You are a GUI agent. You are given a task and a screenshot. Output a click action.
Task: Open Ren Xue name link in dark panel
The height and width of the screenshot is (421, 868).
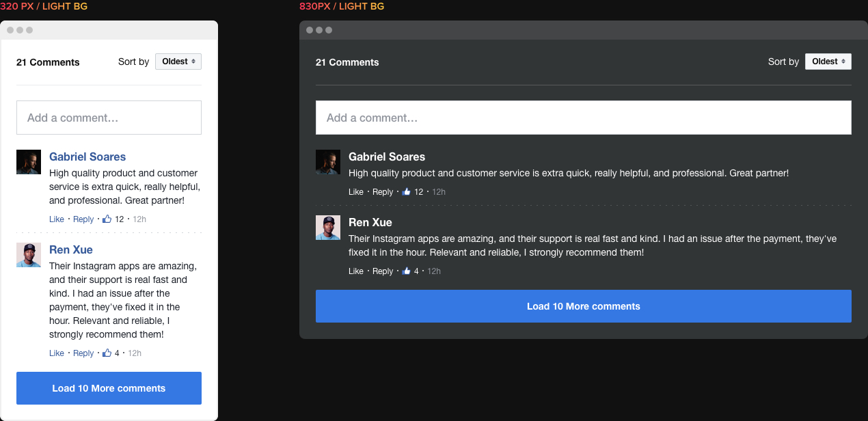[370, 222]
